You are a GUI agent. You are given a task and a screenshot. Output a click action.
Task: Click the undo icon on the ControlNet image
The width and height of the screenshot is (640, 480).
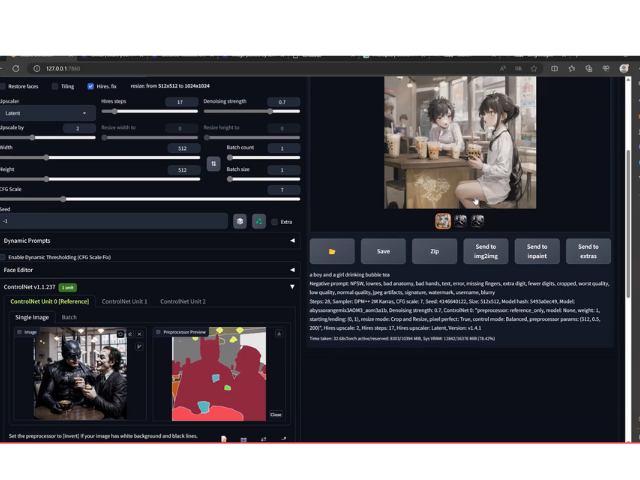[120, 334]
